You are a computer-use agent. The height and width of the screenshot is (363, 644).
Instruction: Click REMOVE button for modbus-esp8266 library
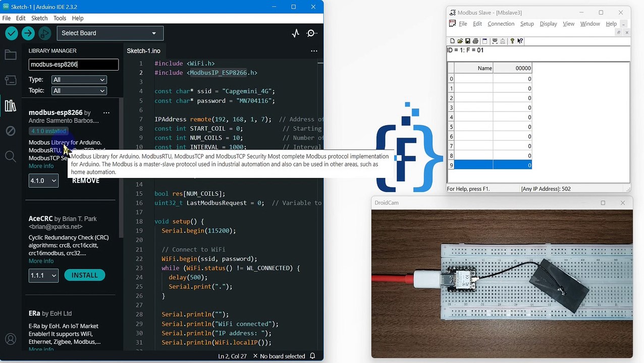(86, 180)
